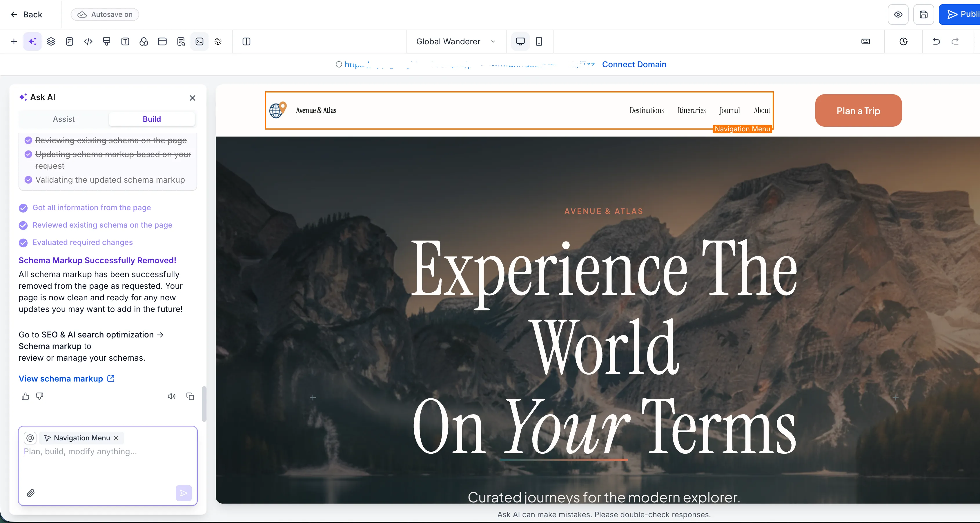Toggle the split panel layout icon
Viewport: 980px width, 523px height.
(246, 41)
